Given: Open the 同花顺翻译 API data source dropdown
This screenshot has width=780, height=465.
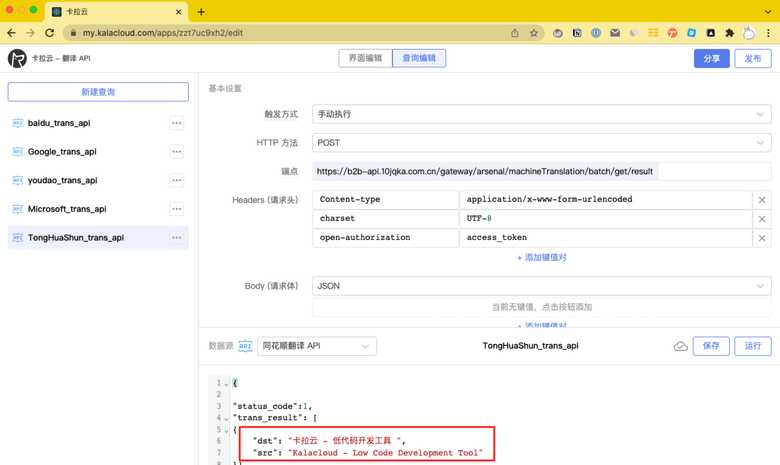Looking at the screenshot, I should coord(317,346).
